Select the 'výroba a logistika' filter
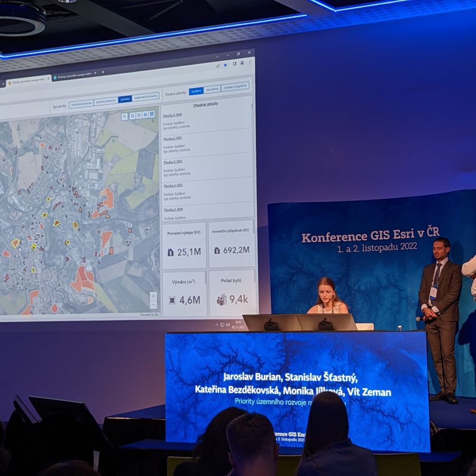The image size is (476, 476). pyautogui.click(x=235, y=87)
